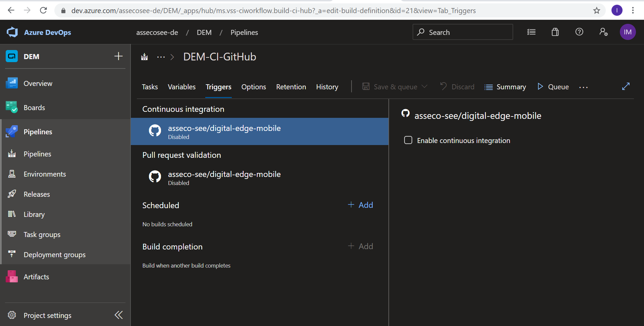Image resolution: width=644 pixels, height=326 pixels.
Task: Click Queue to run the build
Action: pyautogui.click(x=553, y=87)
